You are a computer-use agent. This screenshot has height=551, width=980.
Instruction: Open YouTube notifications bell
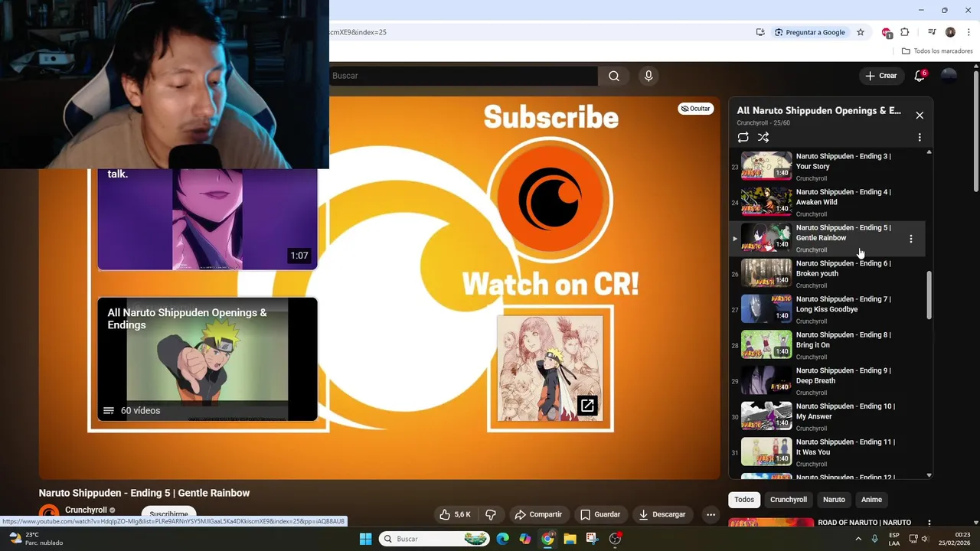tap(920, 76)
